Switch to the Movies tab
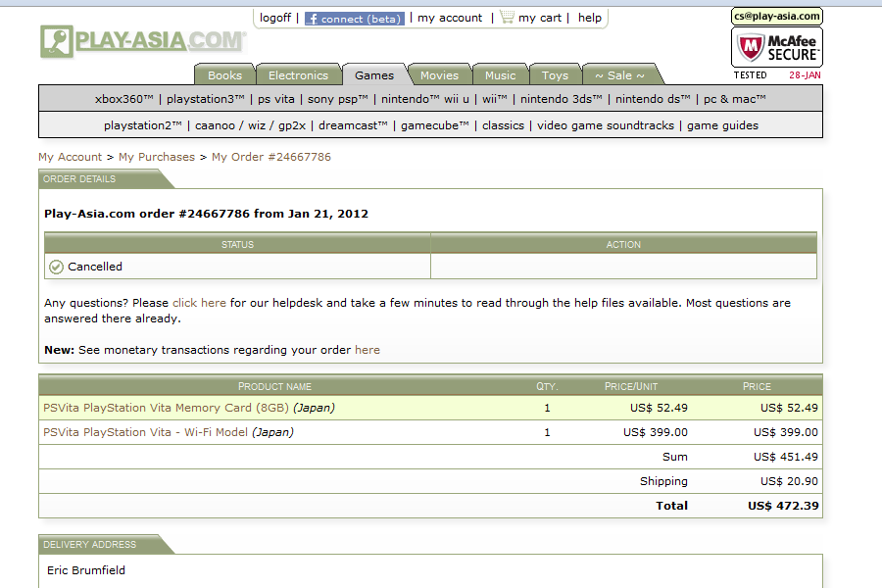882x588 pixels. [439, 74]
